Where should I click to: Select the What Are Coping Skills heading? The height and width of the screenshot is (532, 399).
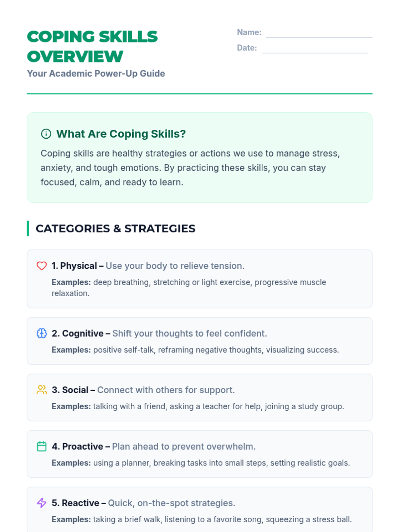pos(121,134)
